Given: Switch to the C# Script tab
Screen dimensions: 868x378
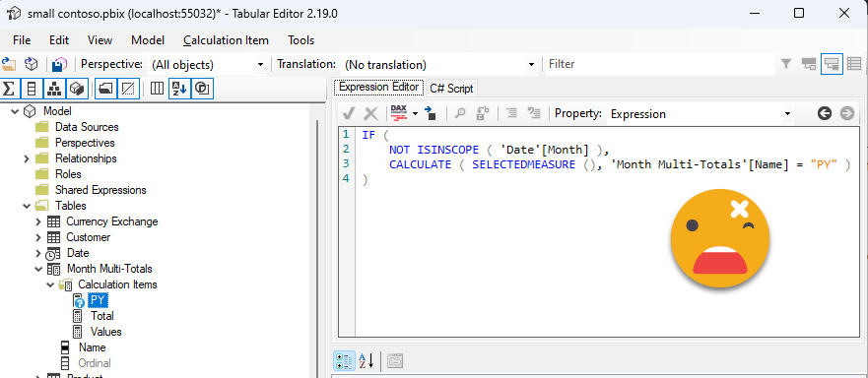Looking at the screenshot, I should click(451, 89).
